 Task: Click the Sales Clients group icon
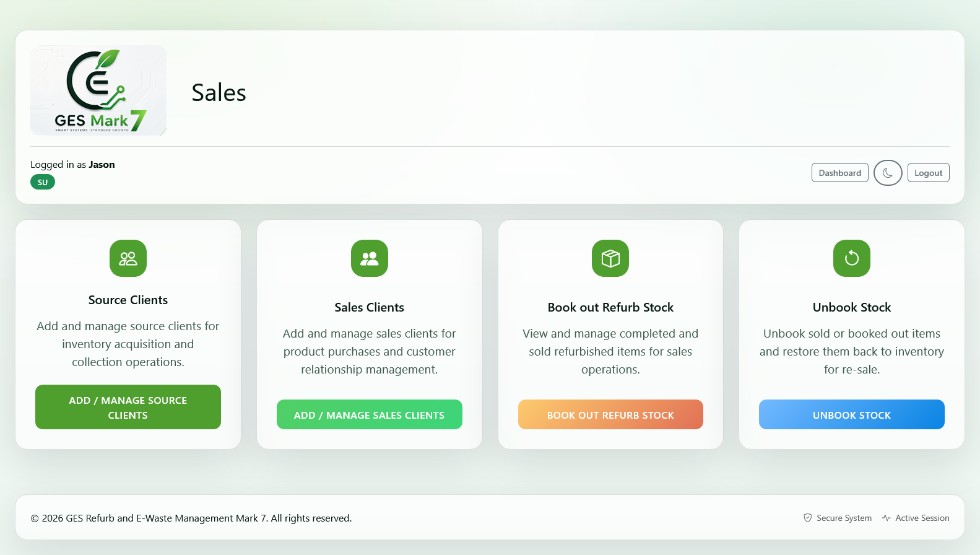[370, 258]
